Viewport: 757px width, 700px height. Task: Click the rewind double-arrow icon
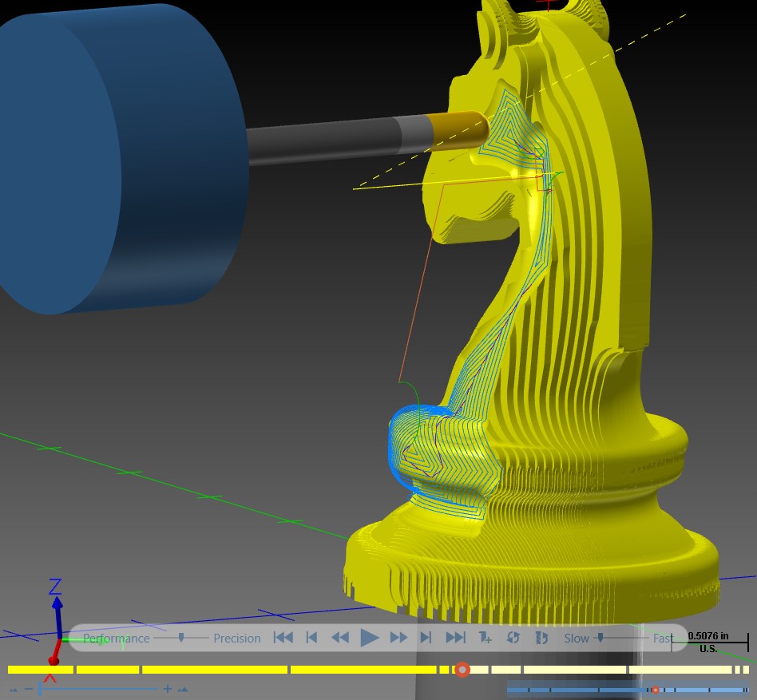point(340,638)
